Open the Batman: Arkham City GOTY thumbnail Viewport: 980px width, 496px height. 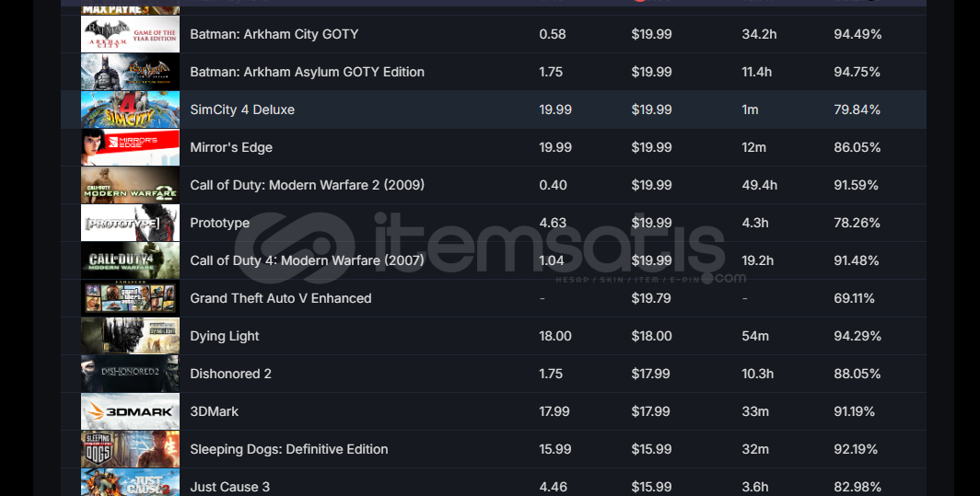point(130,34)
